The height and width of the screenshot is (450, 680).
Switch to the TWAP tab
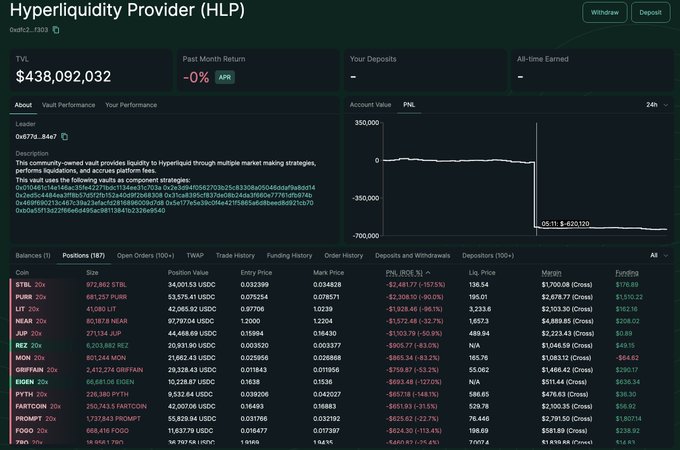pos(195,256)
